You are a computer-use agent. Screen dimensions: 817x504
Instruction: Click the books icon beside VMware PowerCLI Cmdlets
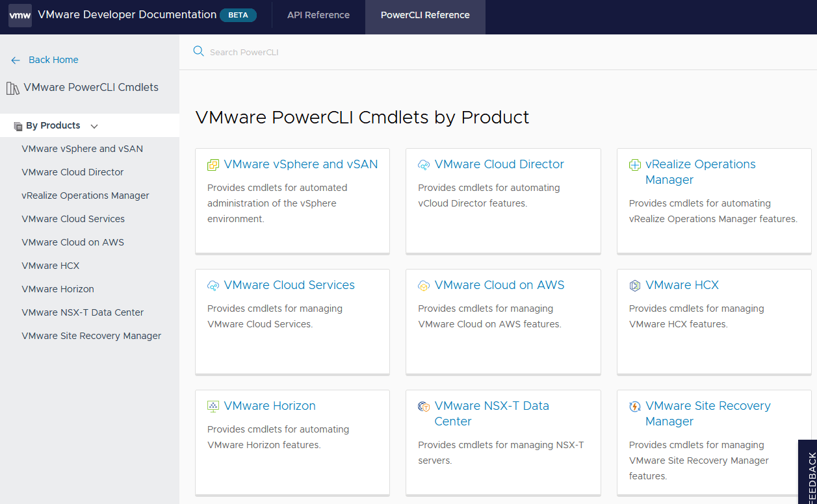(13, 88)
